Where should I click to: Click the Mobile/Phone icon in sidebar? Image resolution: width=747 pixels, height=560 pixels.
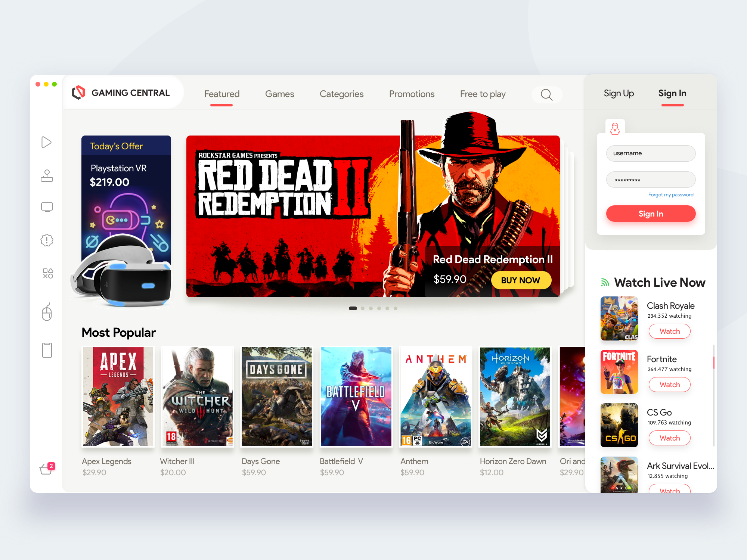tap(46, 350)
